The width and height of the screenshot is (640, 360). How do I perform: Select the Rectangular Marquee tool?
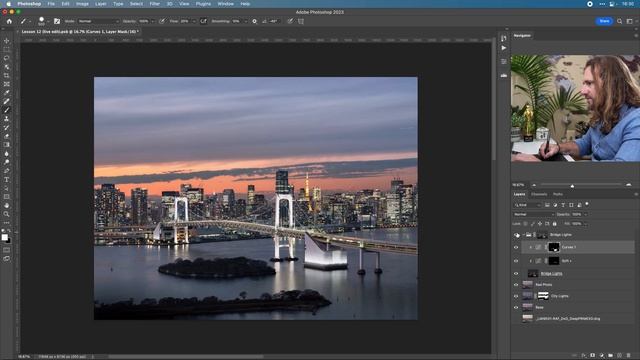[x=7, y=49]
